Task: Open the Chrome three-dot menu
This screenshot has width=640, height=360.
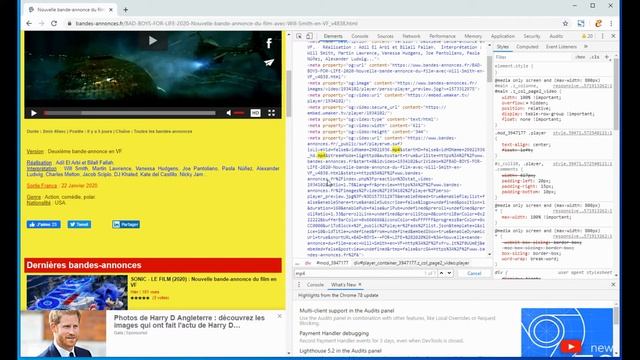Action: click(611, 24)
